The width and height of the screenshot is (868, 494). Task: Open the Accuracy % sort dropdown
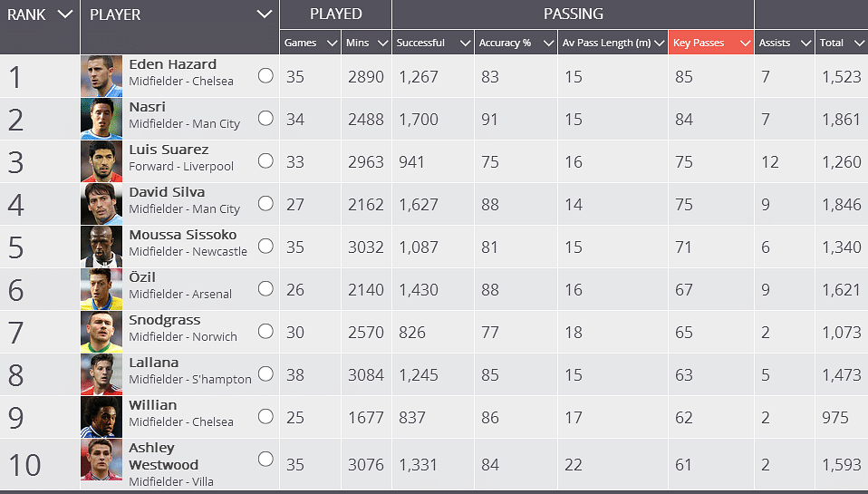click(x=547, y=44)
